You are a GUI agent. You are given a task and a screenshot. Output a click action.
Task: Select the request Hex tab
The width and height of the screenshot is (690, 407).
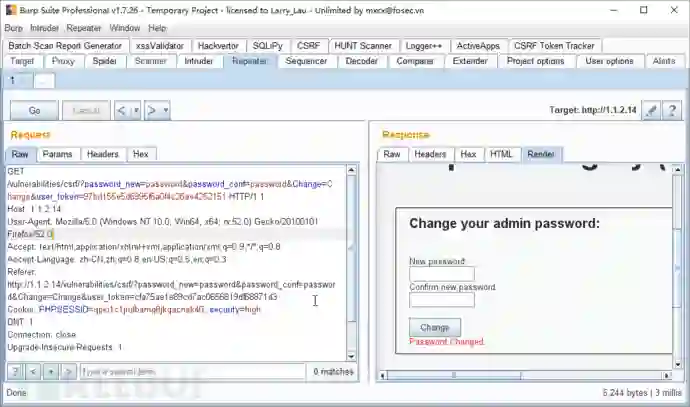click(x=140, y=154)
